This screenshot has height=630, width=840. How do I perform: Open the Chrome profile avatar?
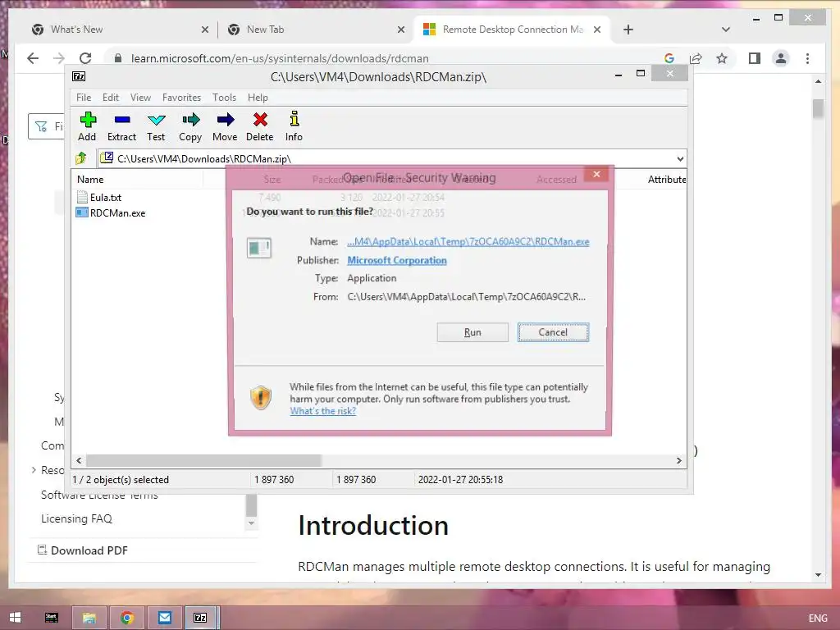click(x=781, y=58)
